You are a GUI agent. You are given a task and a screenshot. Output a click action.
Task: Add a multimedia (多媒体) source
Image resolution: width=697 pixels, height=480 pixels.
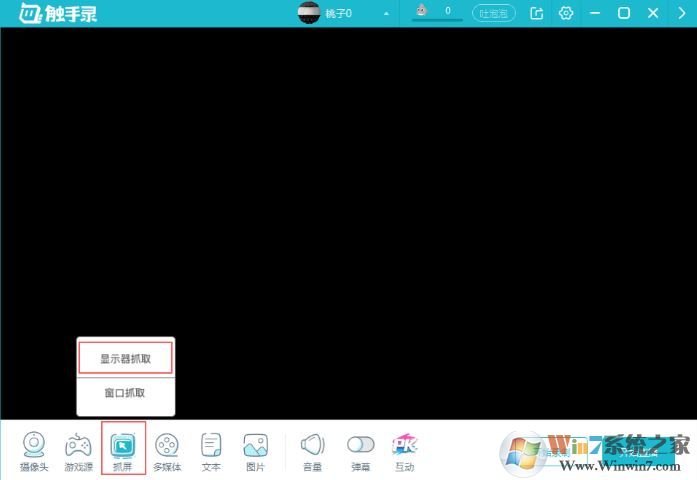click(x=167, y=450)
